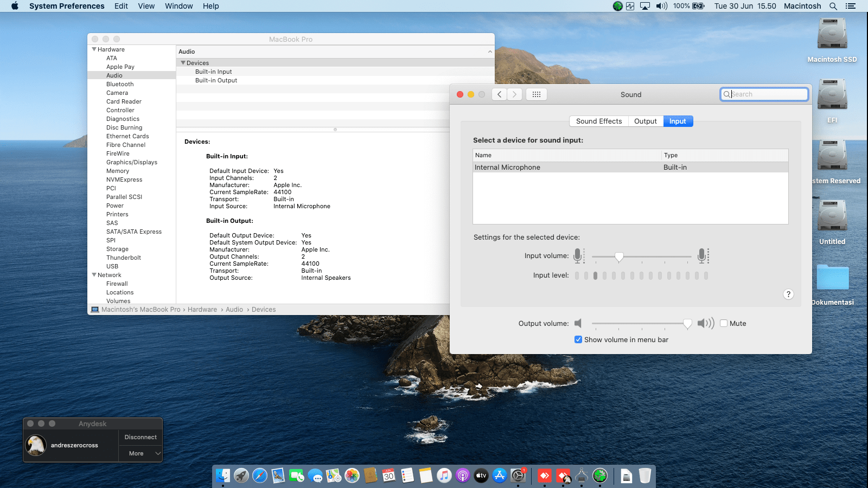Collapse the Hardware tree section

pos(94,49)
